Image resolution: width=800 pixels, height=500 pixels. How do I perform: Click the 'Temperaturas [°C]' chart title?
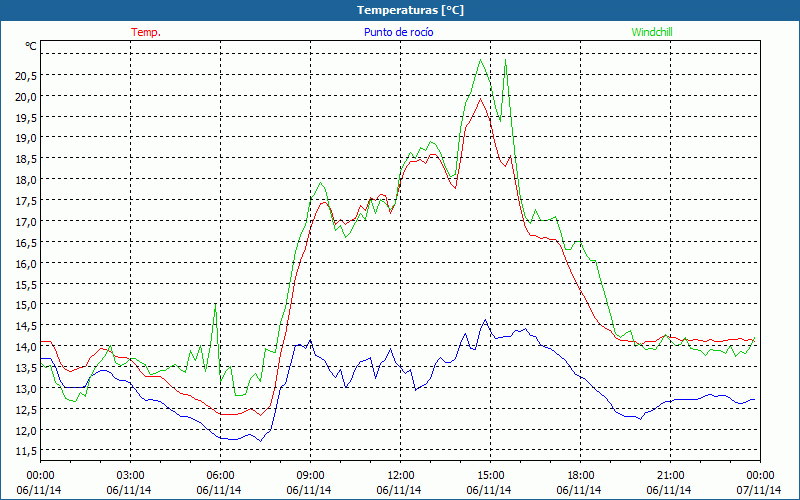[x=410, y=10]
